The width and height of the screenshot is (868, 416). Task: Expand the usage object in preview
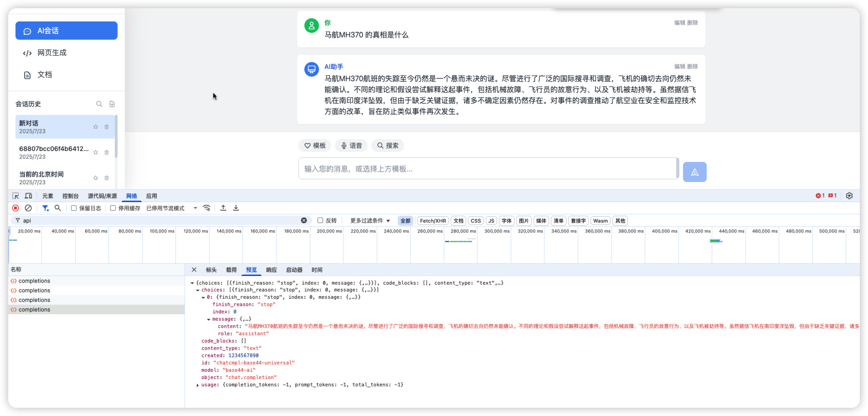[198, 385]
